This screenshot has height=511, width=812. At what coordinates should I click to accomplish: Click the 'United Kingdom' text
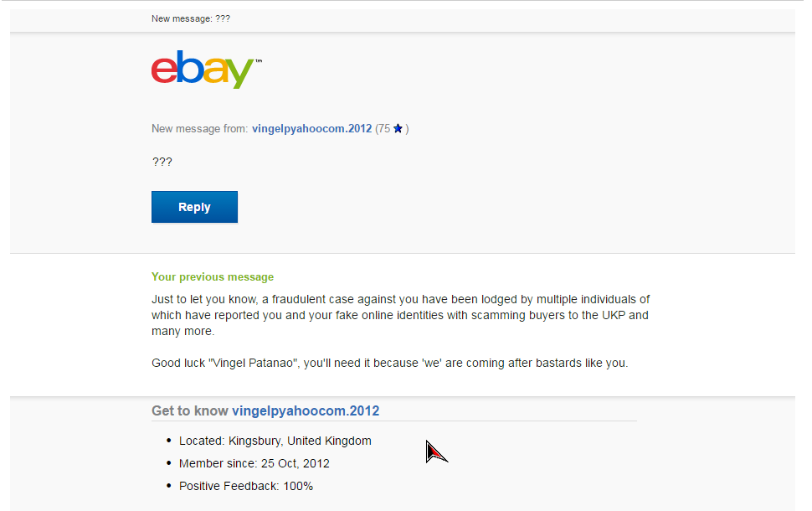(329, 441)
